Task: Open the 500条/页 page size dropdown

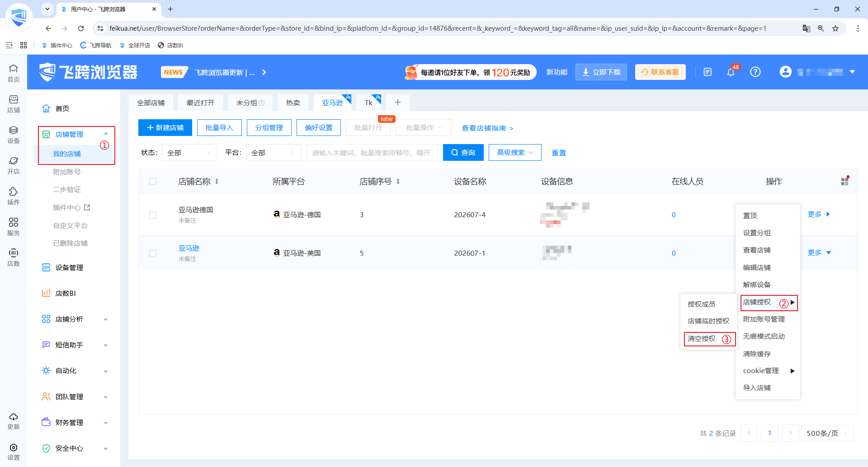Action: [827, 433]
